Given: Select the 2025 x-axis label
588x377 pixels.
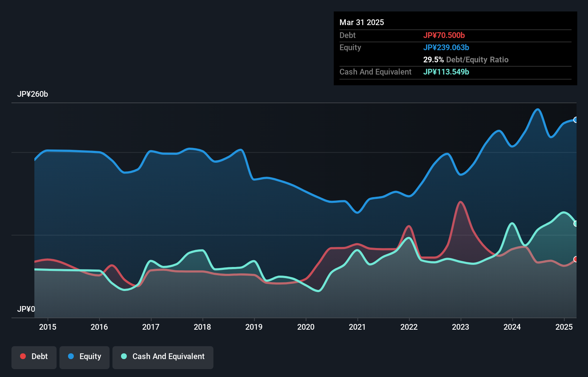Looking at the screenshot, I should coord(564,327).
